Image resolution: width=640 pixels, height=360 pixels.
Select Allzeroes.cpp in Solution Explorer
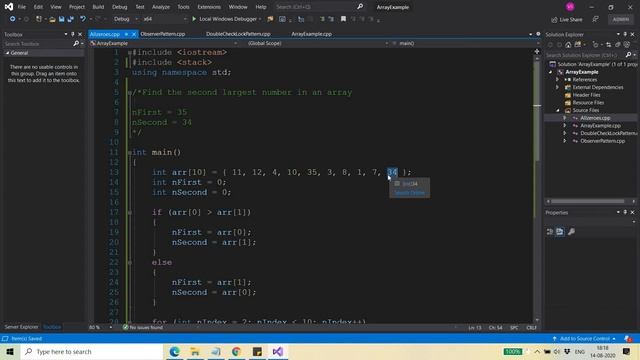595,118
